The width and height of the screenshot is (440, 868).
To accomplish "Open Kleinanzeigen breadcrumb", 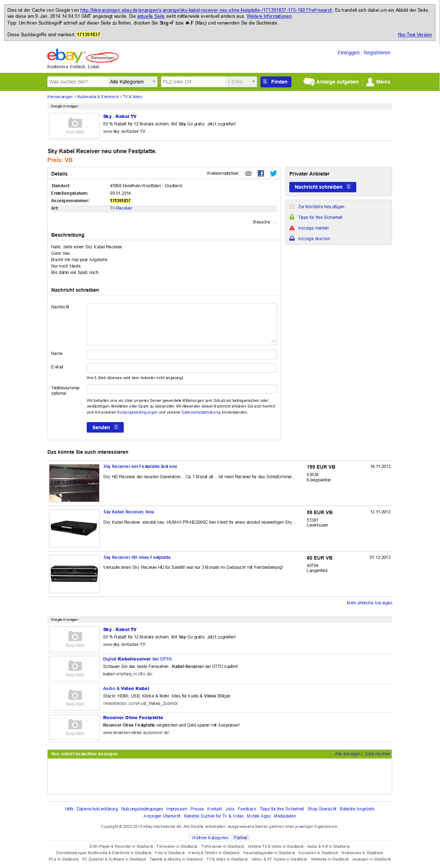I will click(60, 97).
